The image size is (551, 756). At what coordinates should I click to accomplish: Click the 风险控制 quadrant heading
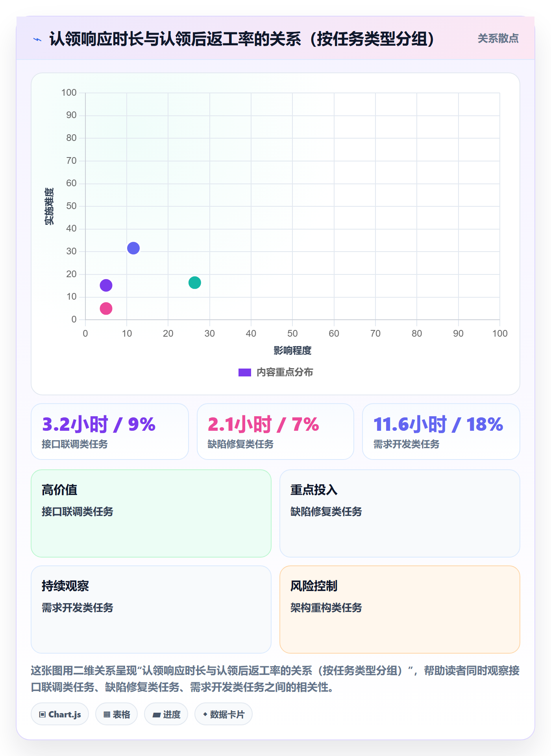point(314,586)
